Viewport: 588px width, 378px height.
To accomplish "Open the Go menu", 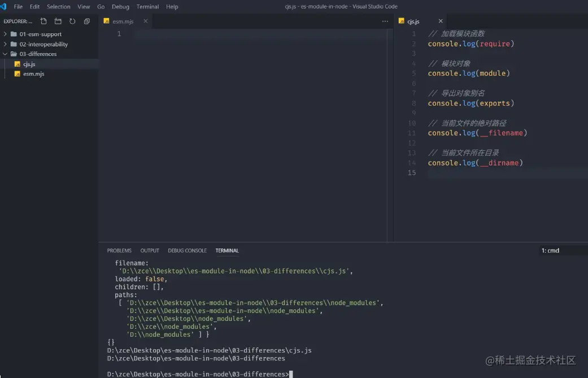I will click(x=101, y=7).
